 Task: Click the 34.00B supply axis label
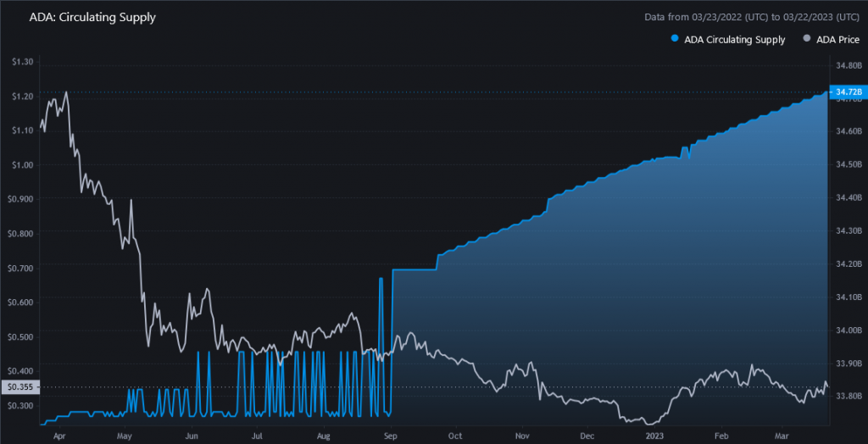pyautogui.click(x=848, y=330)
